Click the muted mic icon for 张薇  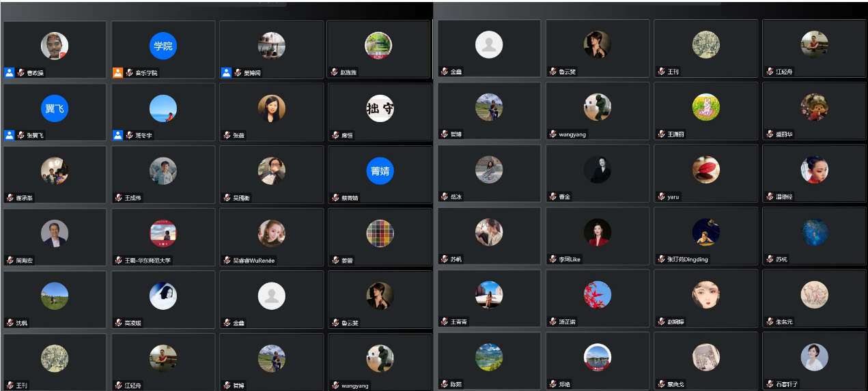(227, 135)
